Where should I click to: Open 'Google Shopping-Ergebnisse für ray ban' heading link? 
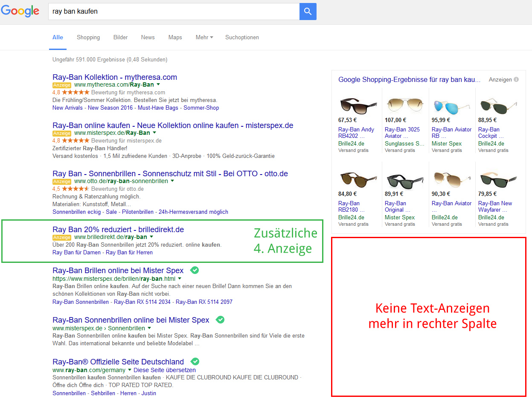410,80
